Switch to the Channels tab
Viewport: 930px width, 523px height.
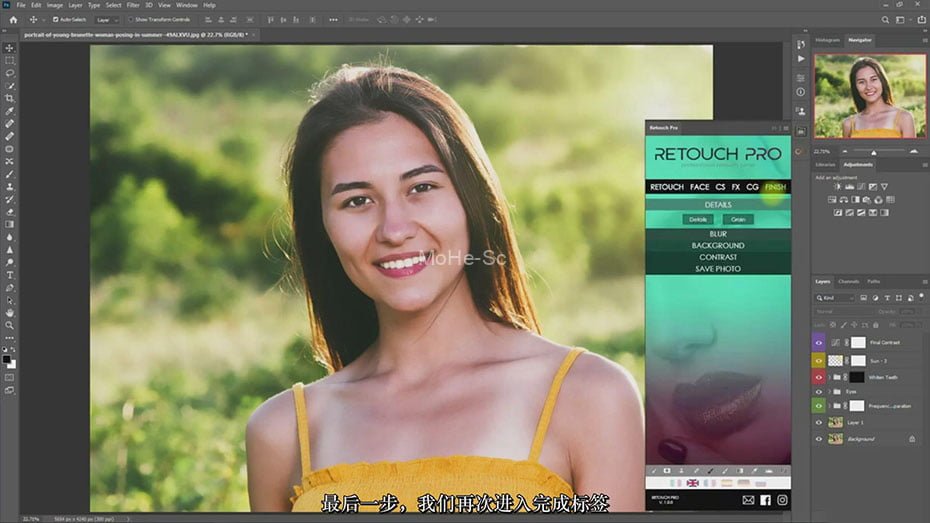coord(848,282)
